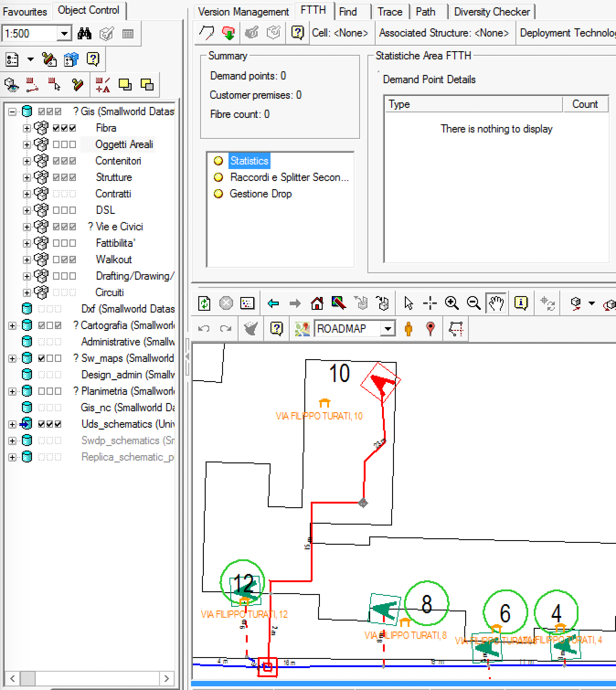The image size is (616, 690).
Task: Click the orange street view person icon
Action: tap(409, 329)
